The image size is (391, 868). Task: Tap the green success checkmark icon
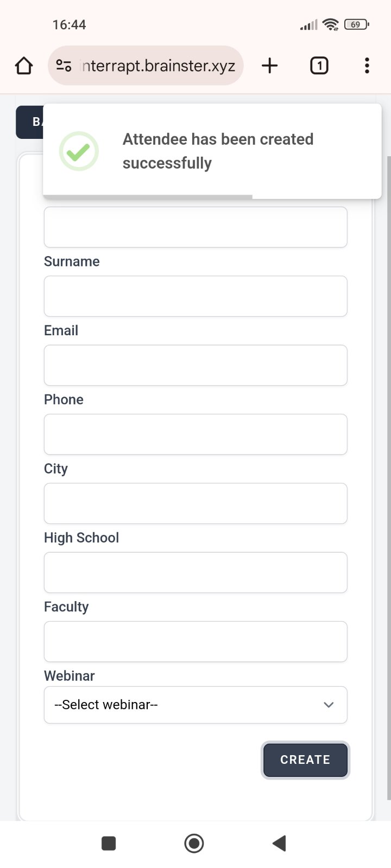tap(79, 151)
